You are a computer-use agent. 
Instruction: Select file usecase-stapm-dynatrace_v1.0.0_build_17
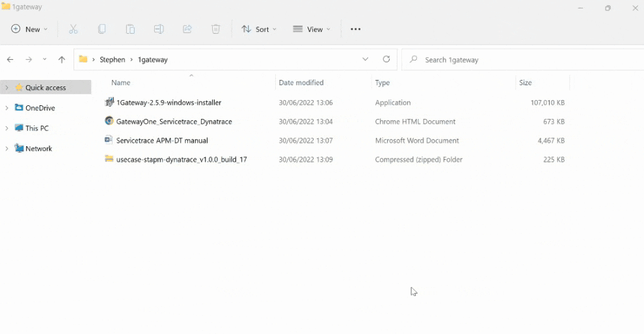pos(181,159)
